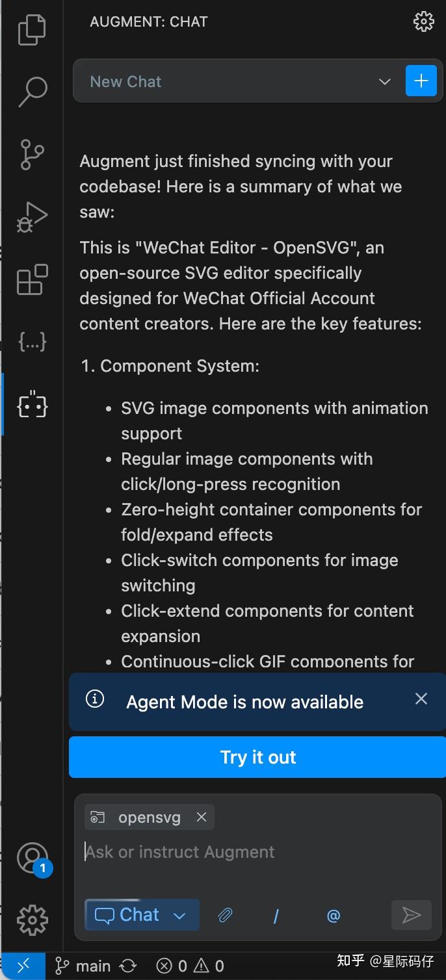Open the Chat mode selector dropdown

pos(142,915)
